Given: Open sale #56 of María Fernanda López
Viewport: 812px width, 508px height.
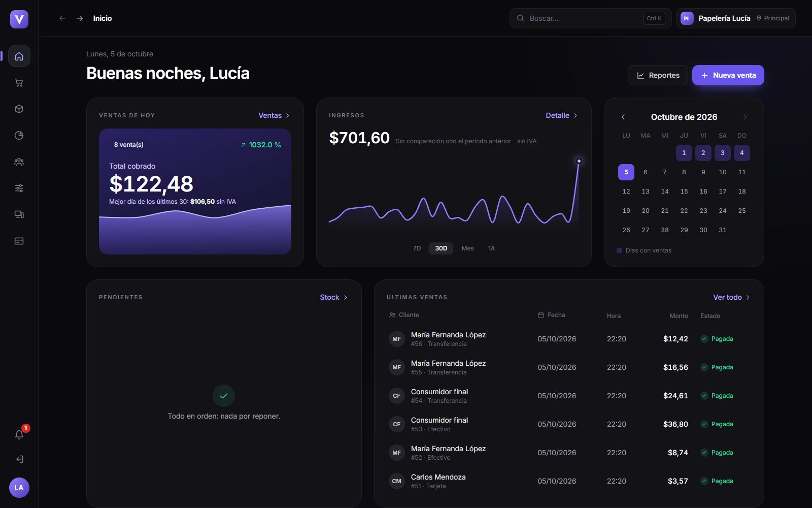Looking at the screenshot, I should click(x=569, y=339).
